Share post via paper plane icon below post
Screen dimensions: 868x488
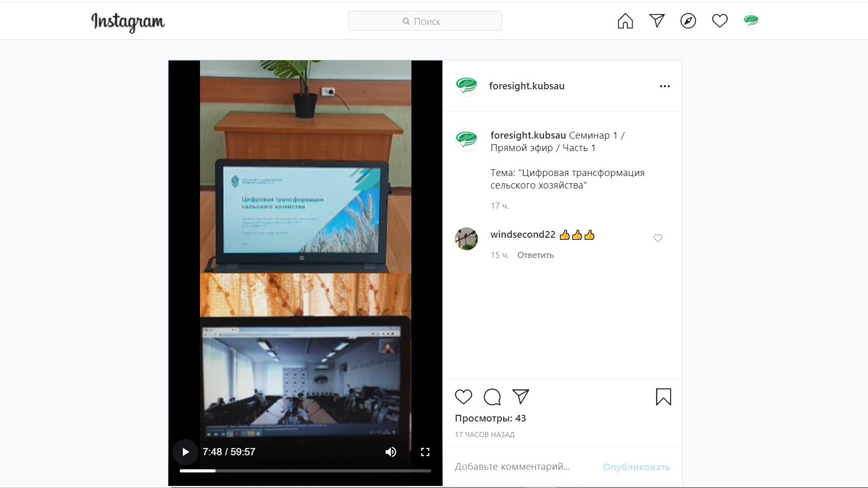520,397
